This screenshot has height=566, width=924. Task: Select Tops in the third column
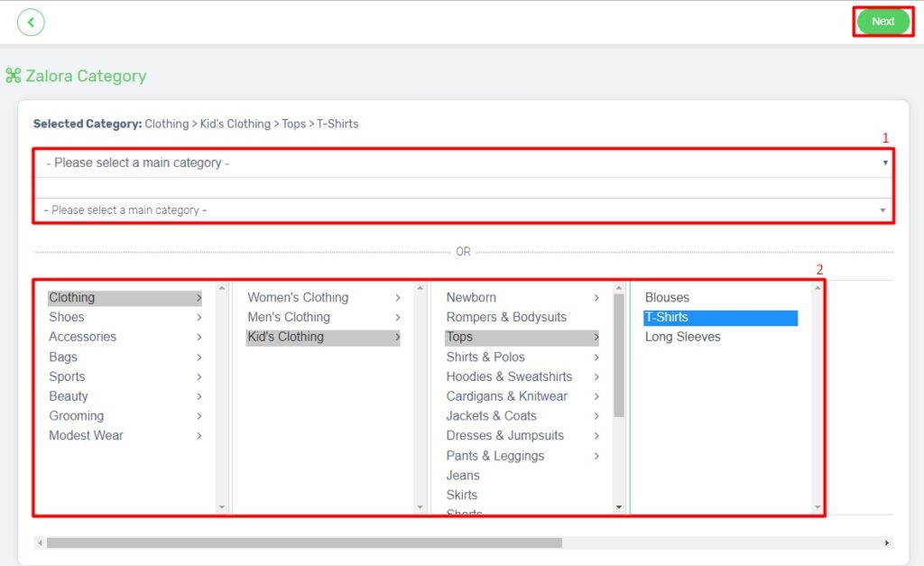[522, 337]
